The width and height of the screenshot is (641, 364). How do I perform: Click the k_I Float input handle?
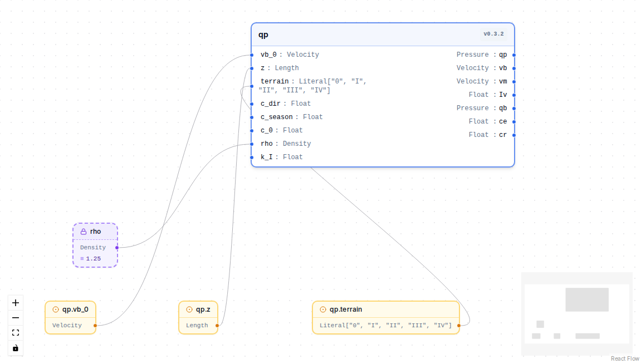252,158
